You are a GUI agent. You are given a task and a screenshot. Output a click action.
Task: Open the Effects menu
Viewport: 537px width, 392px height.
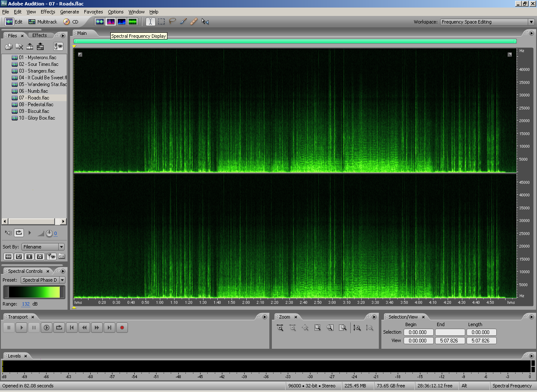[48, 12]
